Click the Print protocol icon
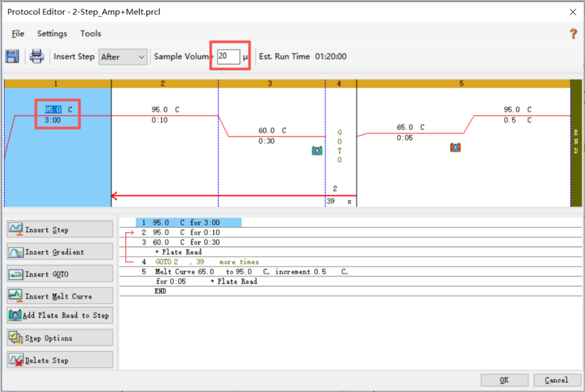585x392 pixels. tap(37, 57)
